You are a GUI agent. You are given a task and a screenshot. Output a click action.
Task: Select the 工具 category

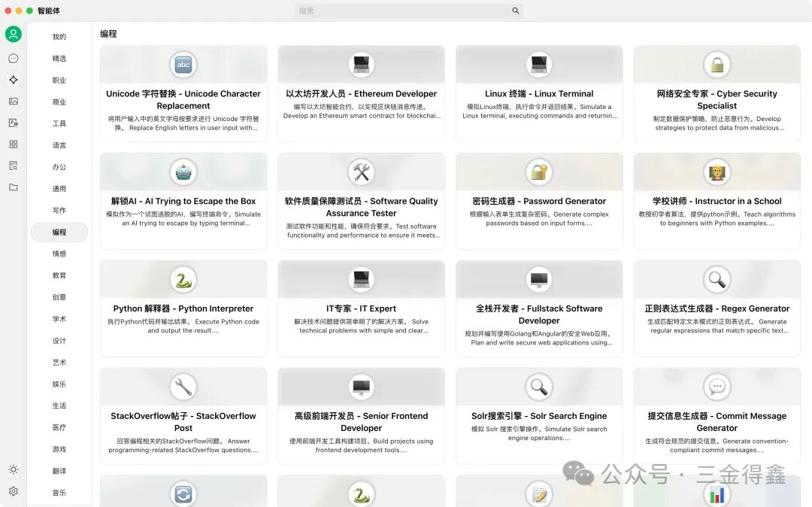[x=59, y=123]
